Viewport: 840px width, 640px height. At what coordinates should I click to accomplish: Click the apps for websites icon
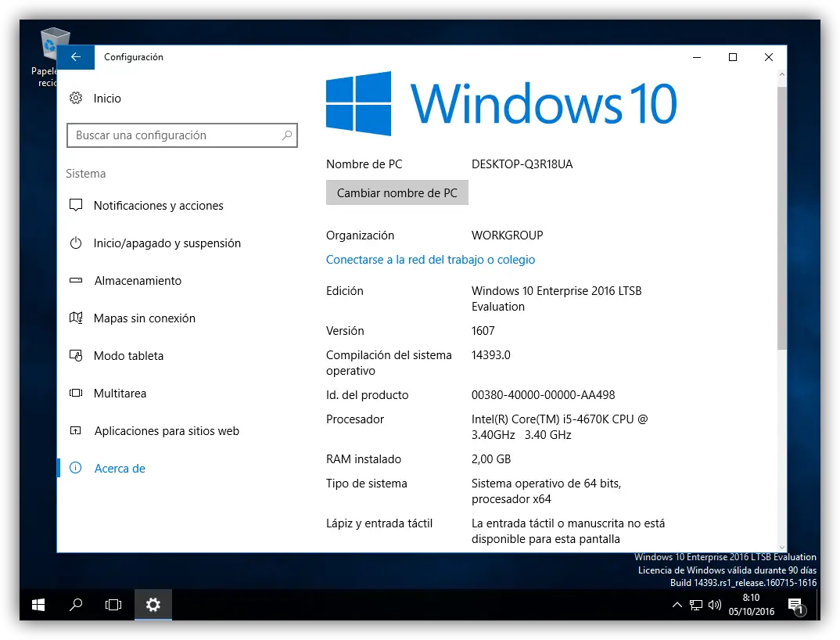pyautogui.click(x=76, y=430)
